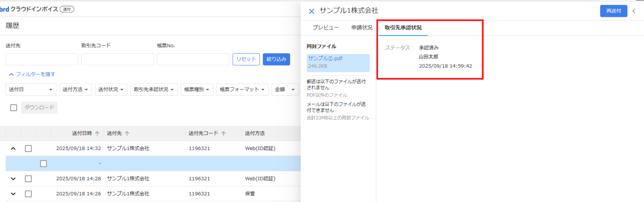Click the 絞り込み button

click(276, 59)
